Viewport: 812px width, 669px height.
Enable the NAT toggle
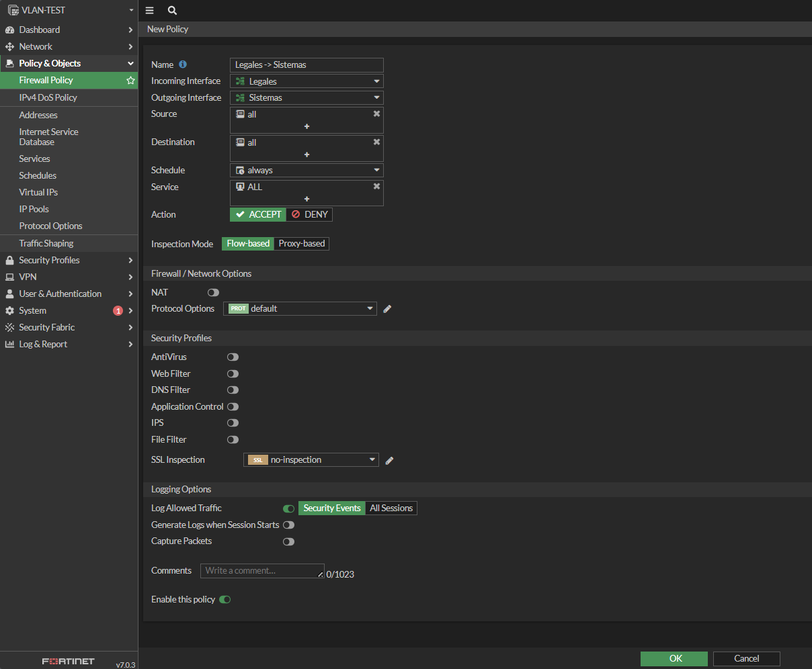pyautogui.click(x=213, y=293)
